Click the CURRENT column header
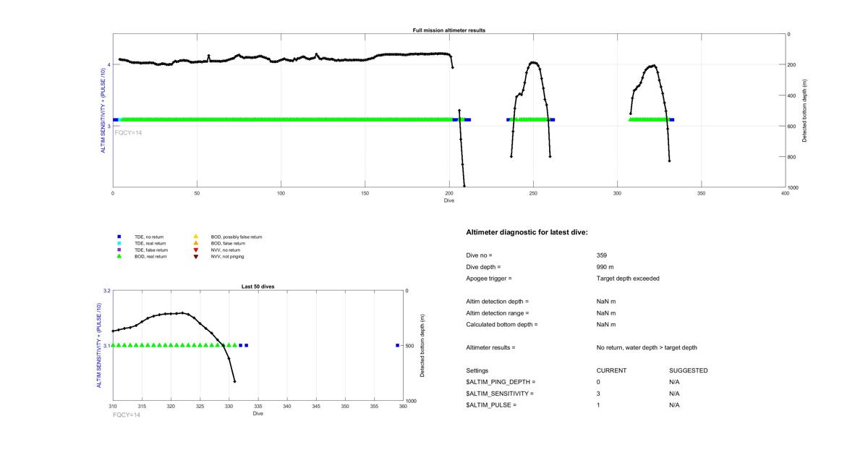The width and height of the screenshot is (868, 450). [611, 370]
